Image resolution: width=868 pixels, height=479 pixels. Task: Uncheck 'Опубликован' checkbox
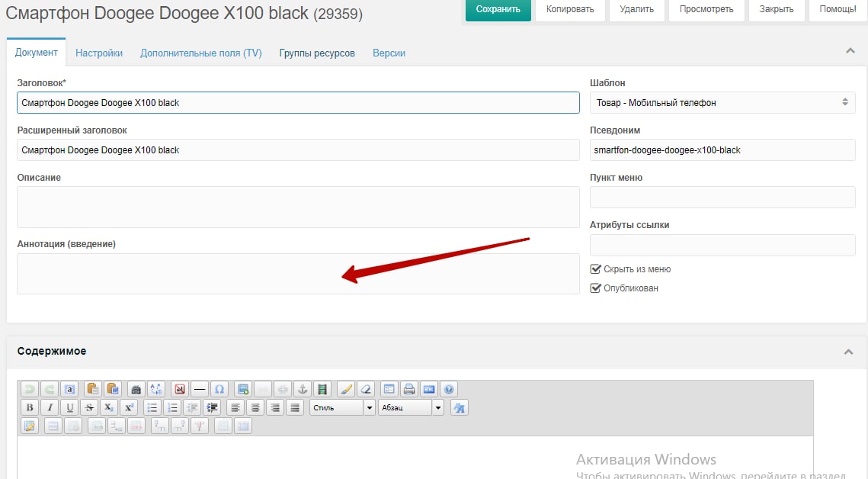coord(596,288)
